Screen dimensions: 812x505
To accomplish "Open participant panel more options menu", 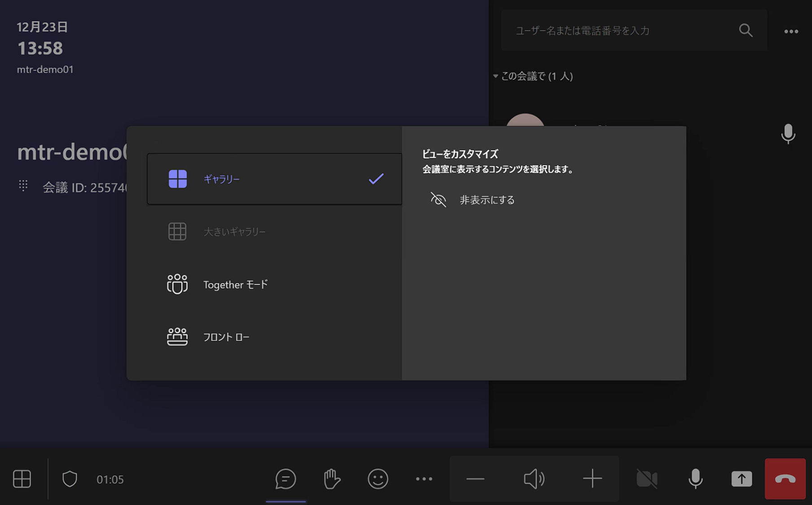I will pos(791,31).
